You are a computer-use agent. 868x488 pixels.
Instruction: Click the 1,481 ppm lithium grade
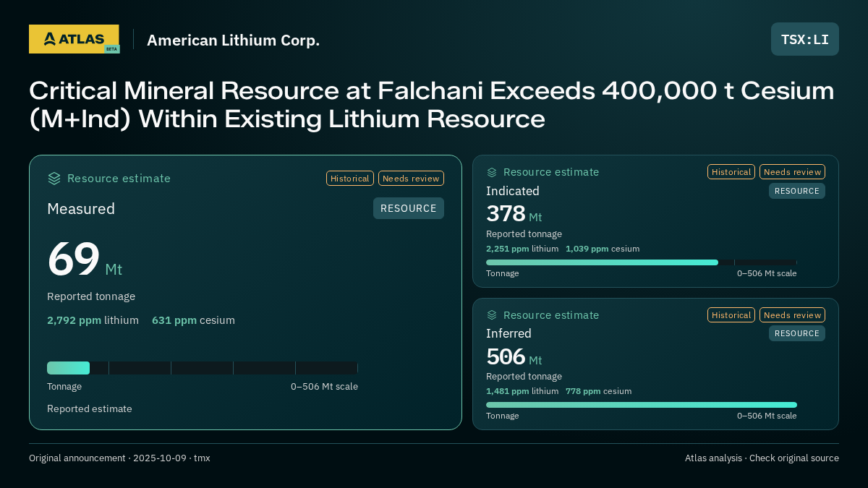click(x=522, y=391)
